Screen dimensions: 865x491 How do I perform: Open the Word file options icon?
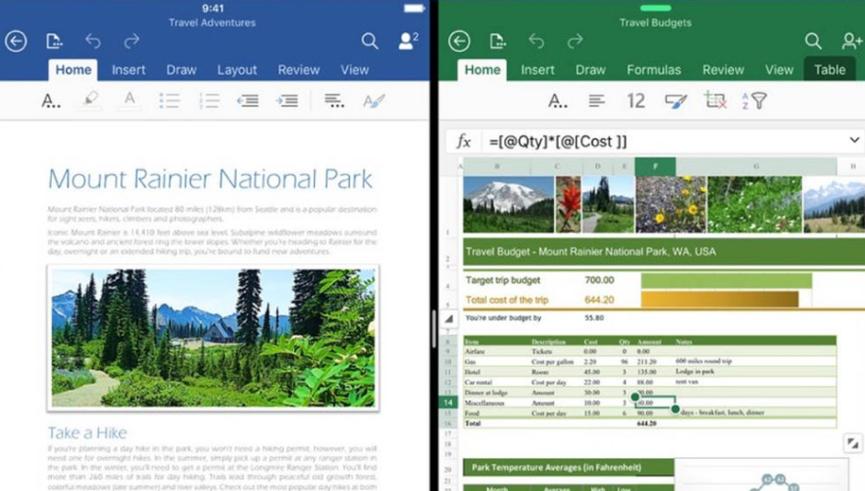54,41
